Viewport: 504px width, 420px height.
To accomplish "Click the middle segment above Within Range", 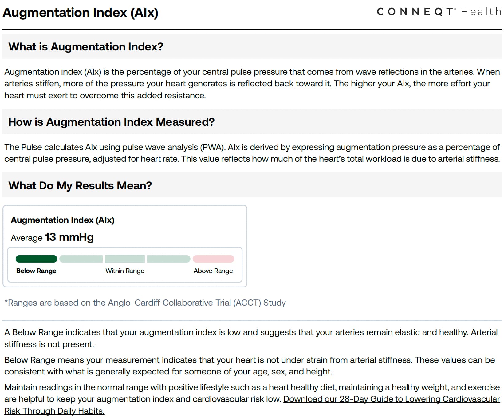I will [125, 259].
